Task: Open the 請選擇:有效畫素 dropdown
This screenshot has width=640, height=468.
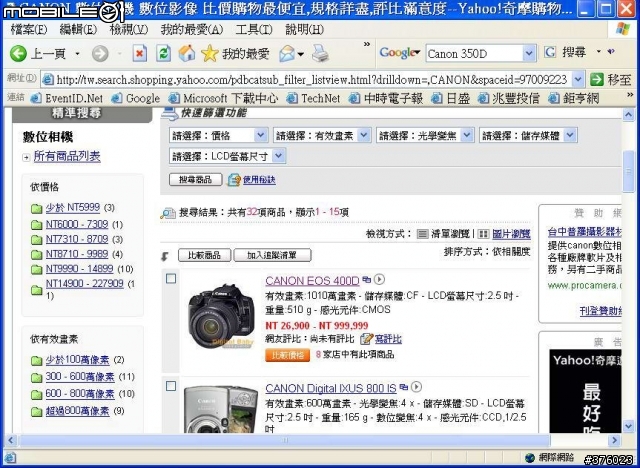Action: coord(322,135)
